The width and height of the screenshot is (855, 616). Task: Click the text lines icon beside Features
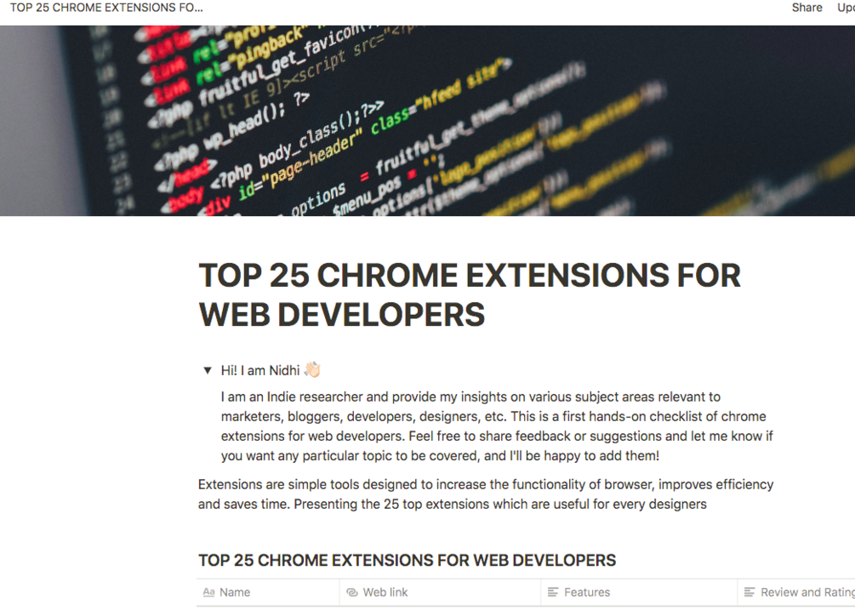coord(553,592)
